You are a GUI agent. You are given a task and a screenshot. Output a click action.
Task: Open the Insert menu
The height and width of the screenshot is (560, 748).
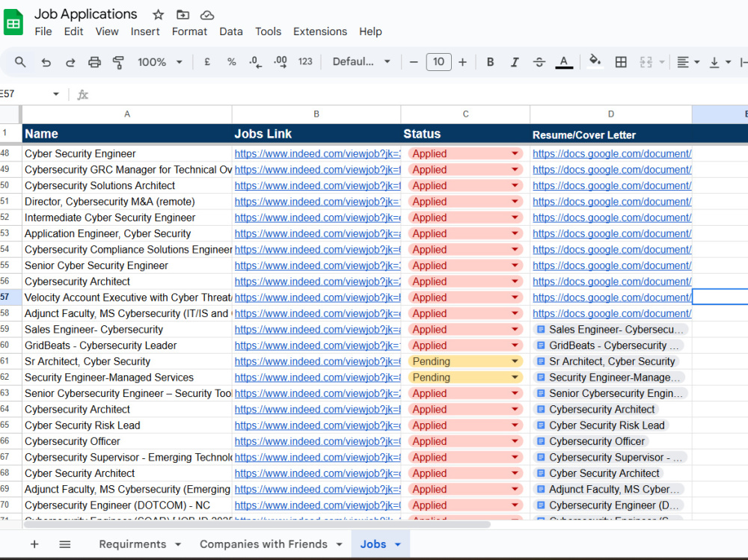pyautogui.click(x=145, y=31)
